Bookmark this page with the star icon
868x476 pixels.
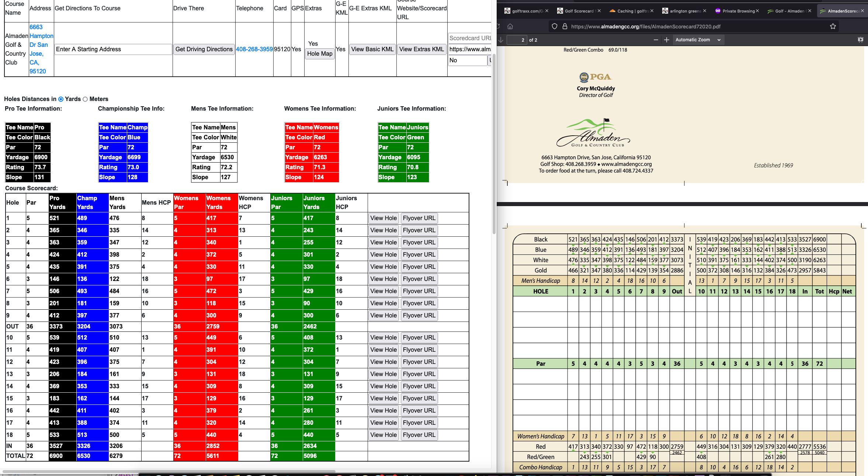click(x=833, y=27)
